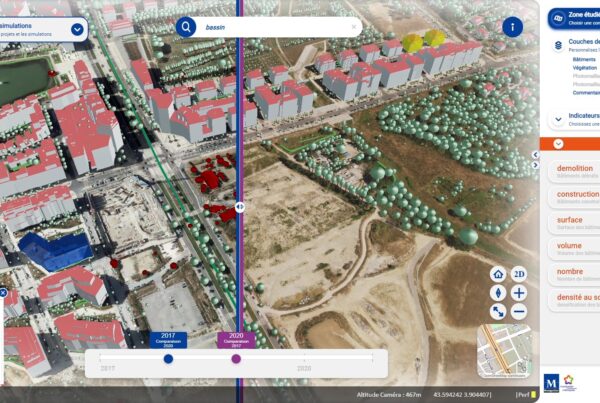Collapse the orange indicators bar chevron
The width and height of the screenshot is (600, 403).
[x=558, y=144]
